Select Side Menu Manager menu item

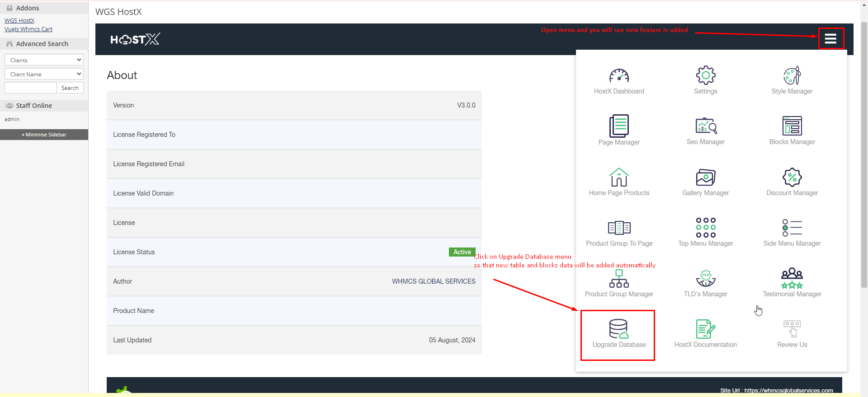792,232
